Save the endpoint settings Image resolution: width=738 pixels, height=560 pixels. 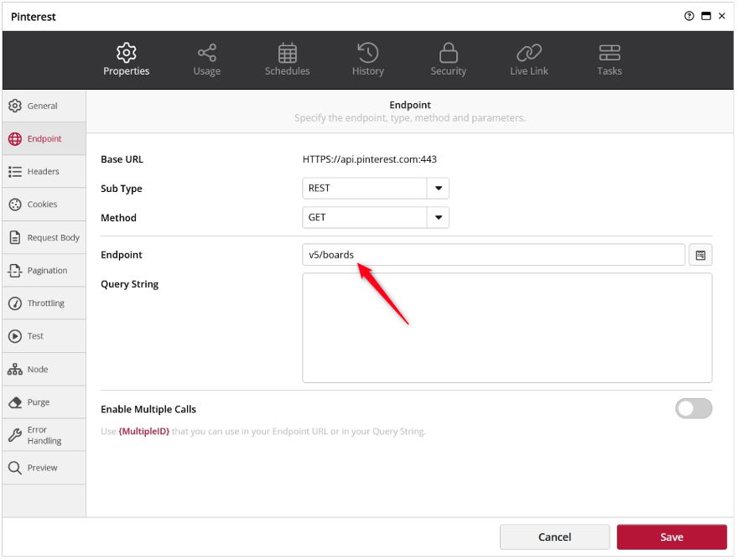tap(673, 538)
